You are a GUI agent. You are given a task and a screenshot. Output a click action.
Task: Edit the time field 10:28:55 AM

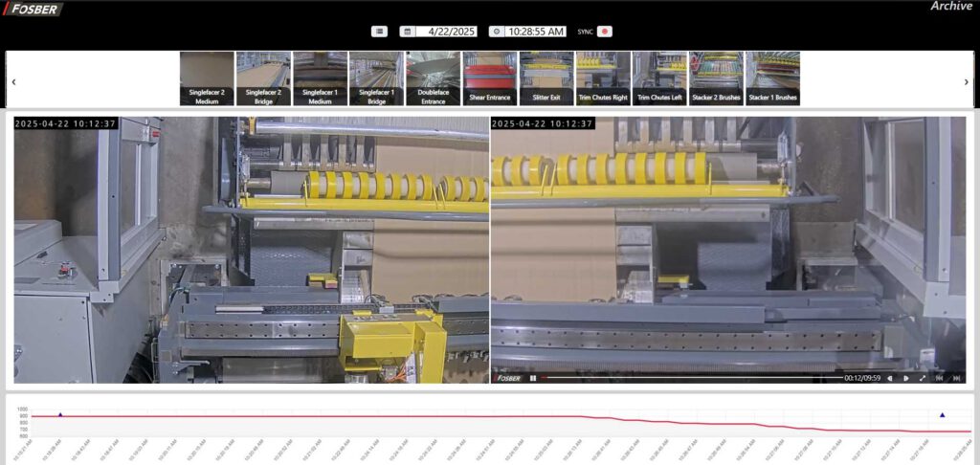[x=536, y=32]
